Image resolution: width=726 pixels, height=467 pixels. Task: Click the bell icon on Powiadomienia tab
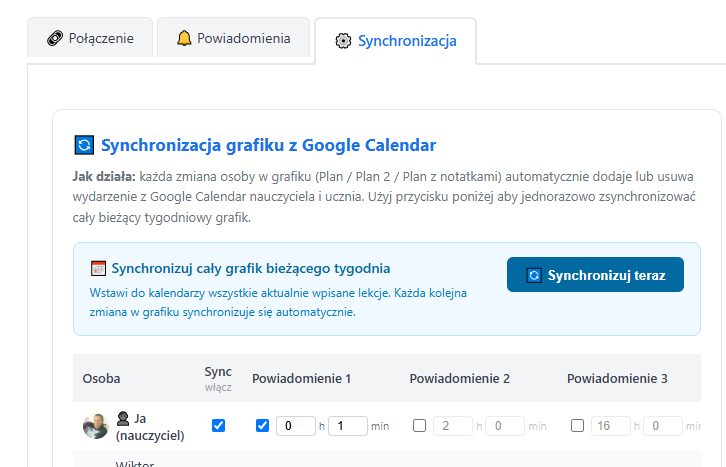tap(184, 38)
